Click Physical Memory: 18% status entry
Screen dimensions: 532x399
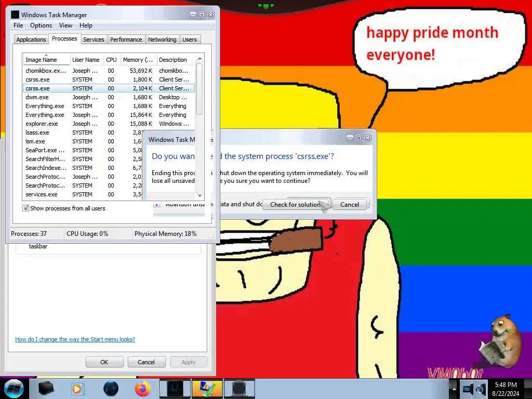point(166,234)
